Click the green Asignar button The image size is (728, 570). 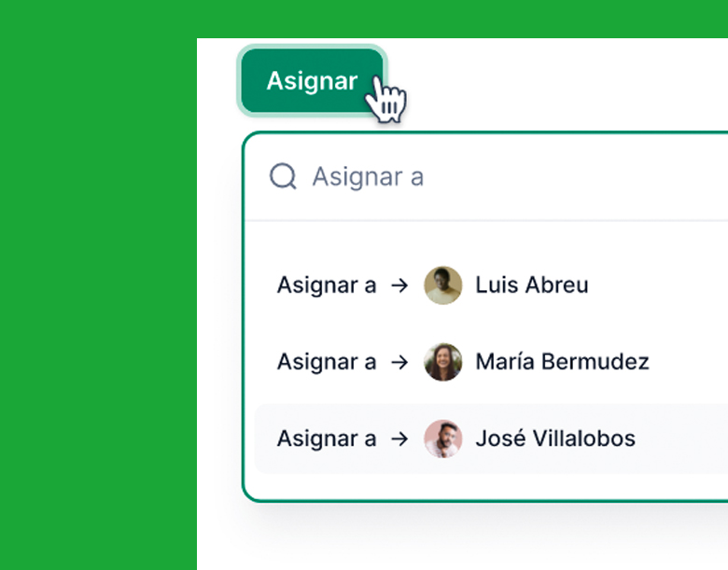point(312,81)
